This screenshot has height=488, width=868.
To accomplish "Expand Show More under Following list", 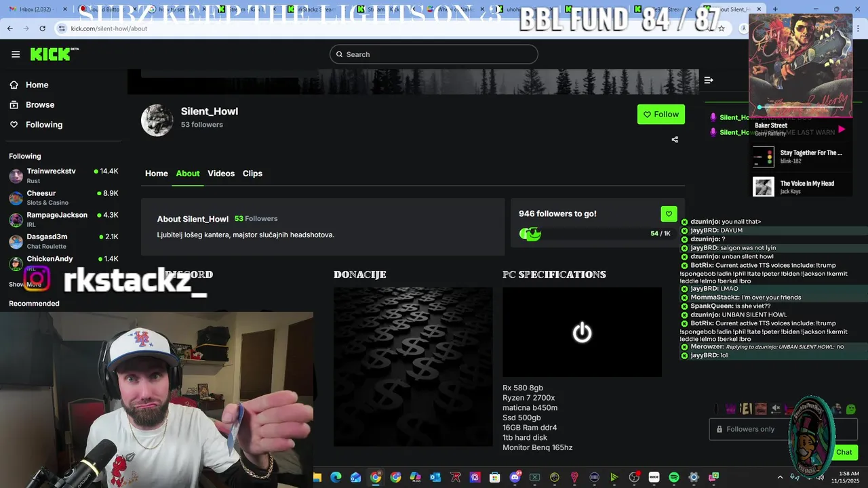I will (25, 285).
